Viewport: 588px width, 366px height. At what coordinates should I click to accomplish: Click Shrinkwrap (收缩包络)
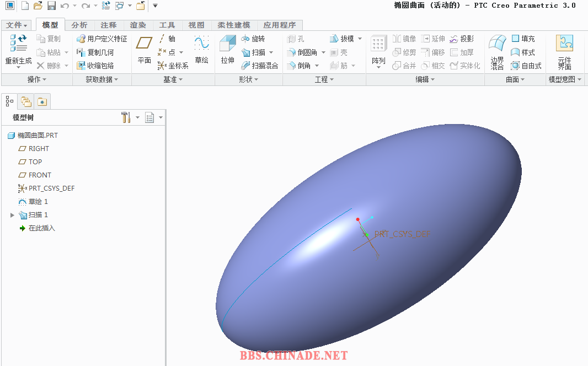pyautogui.click(x=95, y=66)
